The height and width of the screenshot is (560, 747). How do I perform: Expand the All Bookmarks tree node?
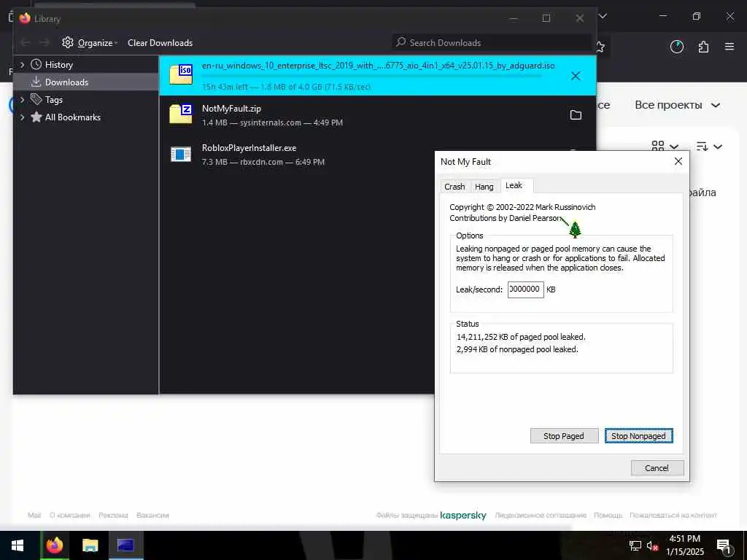(22, 117)
